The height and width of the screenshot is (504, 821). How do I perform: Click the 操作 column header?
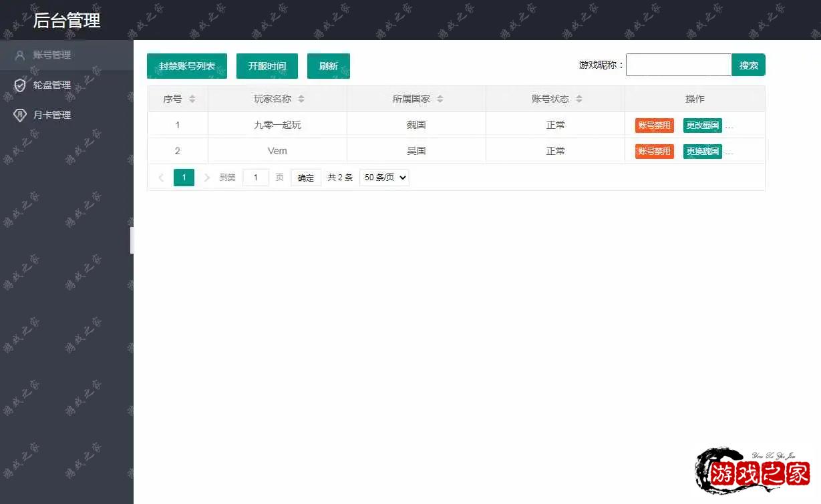tap(695, 99)
